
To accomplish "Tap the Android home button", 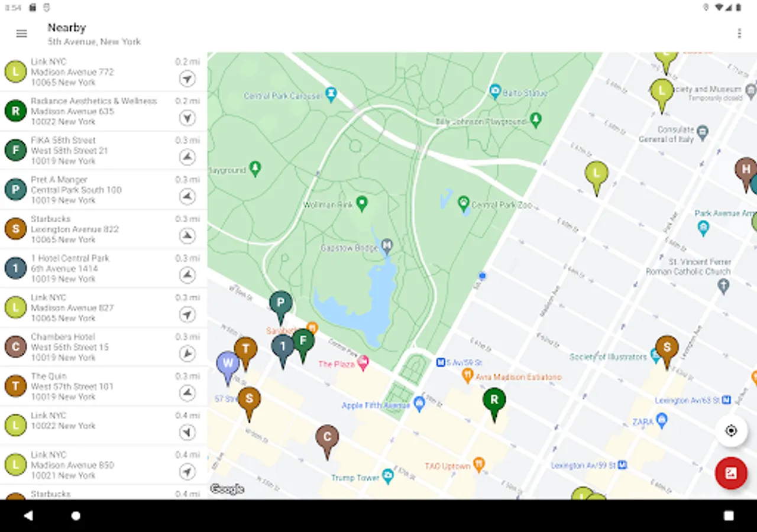I will tap(76, 515).
